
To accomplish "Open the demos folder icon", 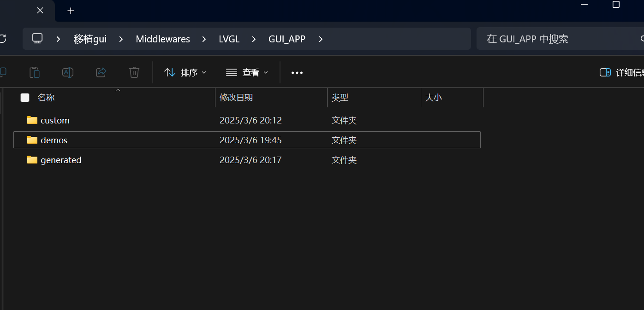I will coord(31,140).
